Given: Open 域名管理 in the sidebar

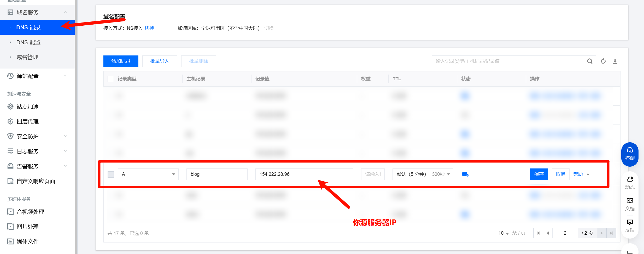Looking at the screenshot, I should coord(27,57).
